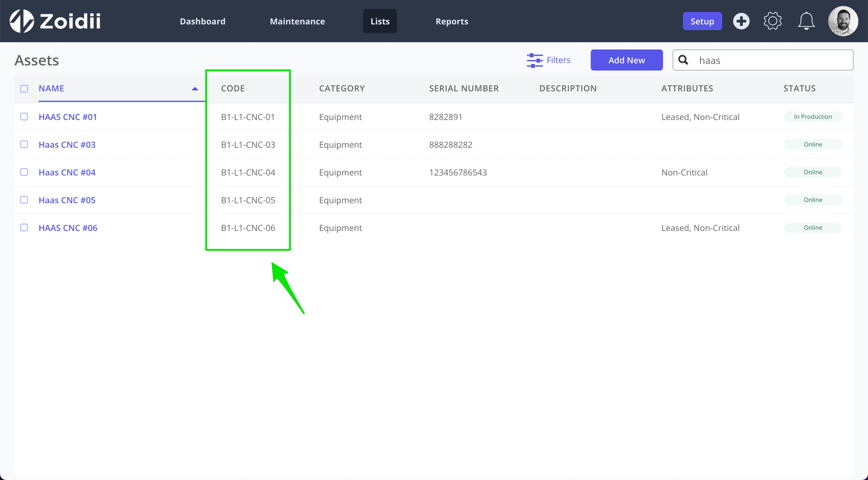Open the Haas CNC #04 asset link
The height and width of the screenshot is (480, 868).
67,172
